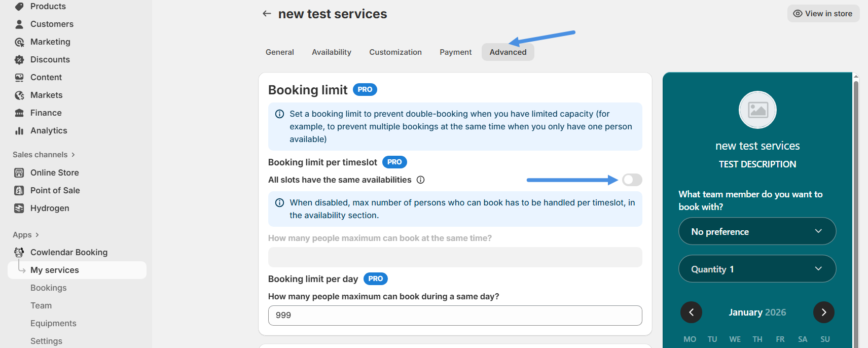
Task: Click the Analytics bar chart icon
Action: point(19,131)
